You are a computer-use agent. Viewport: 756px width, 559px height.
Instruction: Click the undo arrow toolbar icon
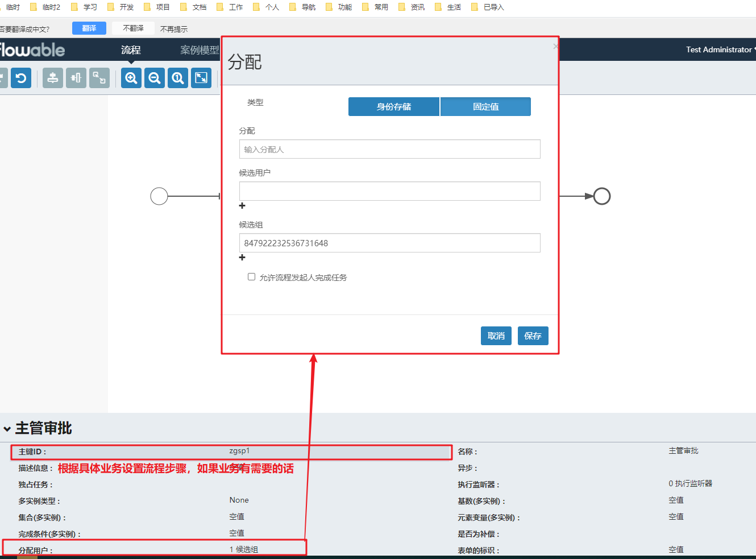21,78
